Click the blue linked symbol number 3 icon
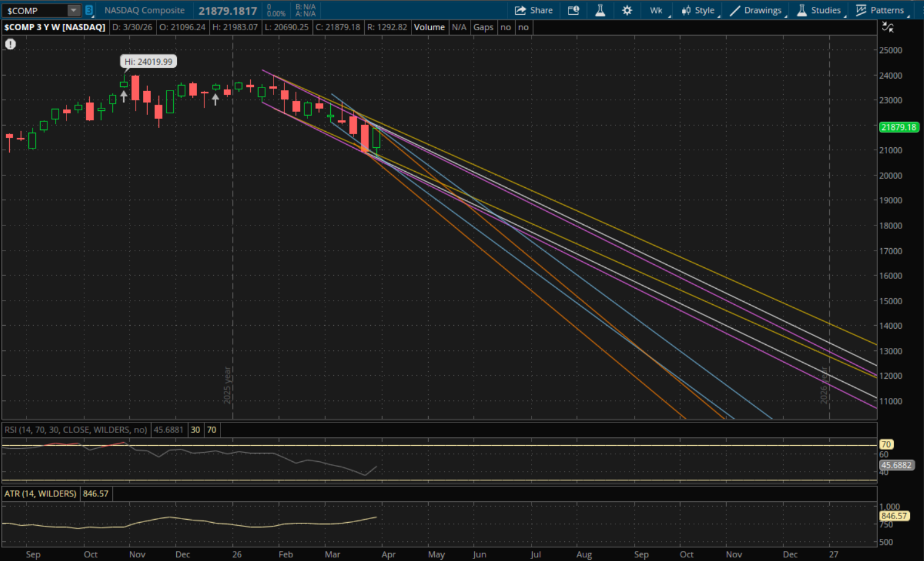Screen dimensions: 924x561 pos(89,10)
